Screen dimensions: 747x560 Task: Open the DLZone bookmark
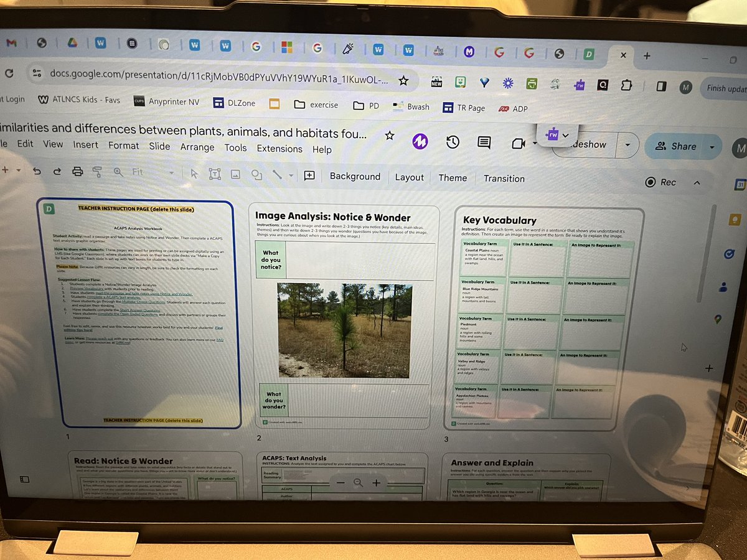[x=233, y=103]
